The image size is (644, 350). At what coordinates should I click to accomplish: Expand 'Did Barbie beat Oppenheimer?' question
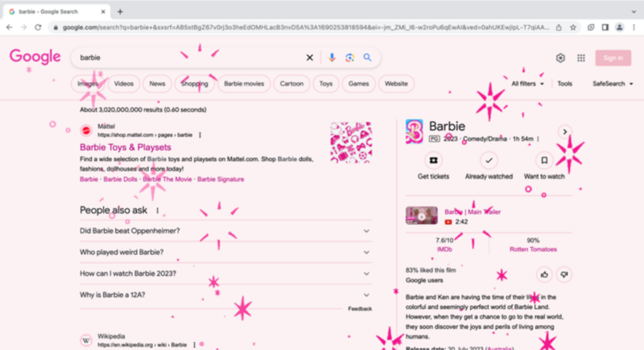click(x=225, y=231)
